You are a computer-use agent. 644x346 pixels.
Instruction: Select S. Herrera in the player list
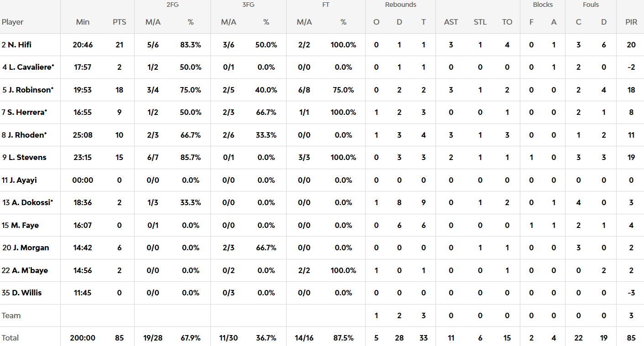tap(27, 112)
